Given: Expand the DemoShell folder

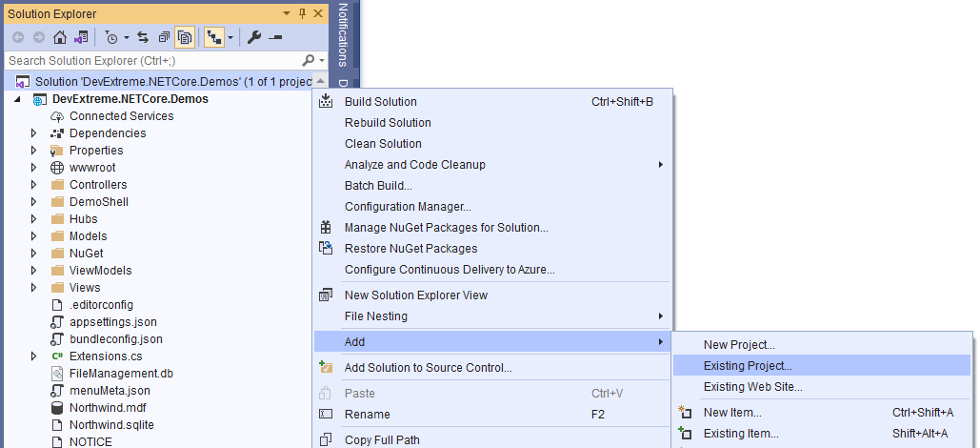Looking at the screenshot, I should tap(33, 202).
